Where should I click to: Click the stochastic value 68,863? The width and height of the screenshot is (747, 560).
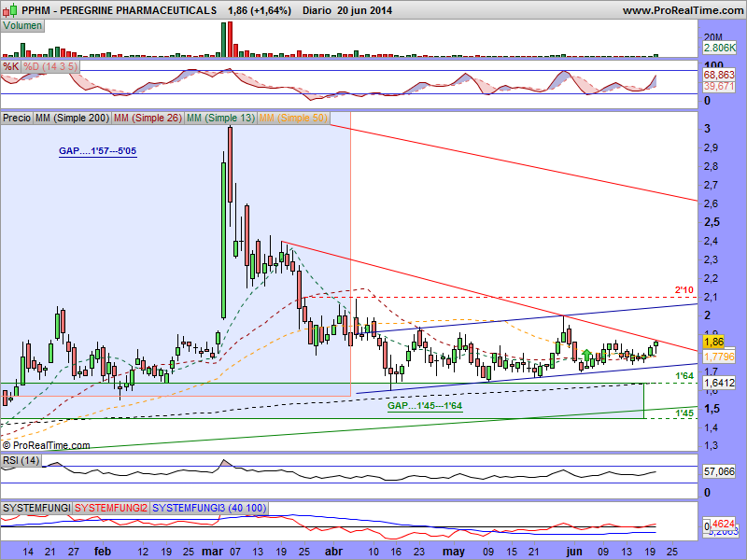pyautogui.click(x=719, y=75)
